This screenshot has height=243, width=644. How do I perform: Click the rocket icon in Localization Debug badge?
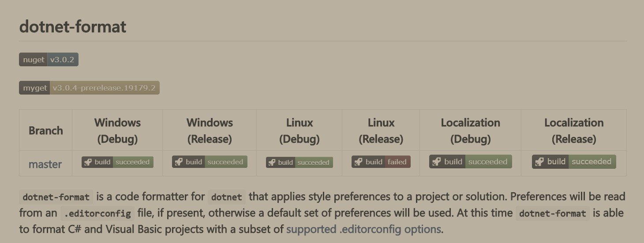437,162
